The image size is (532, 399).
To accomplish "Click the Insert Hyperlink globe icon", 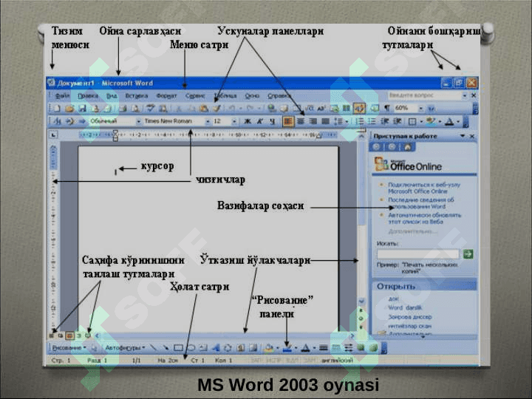I will coord(271,109).
